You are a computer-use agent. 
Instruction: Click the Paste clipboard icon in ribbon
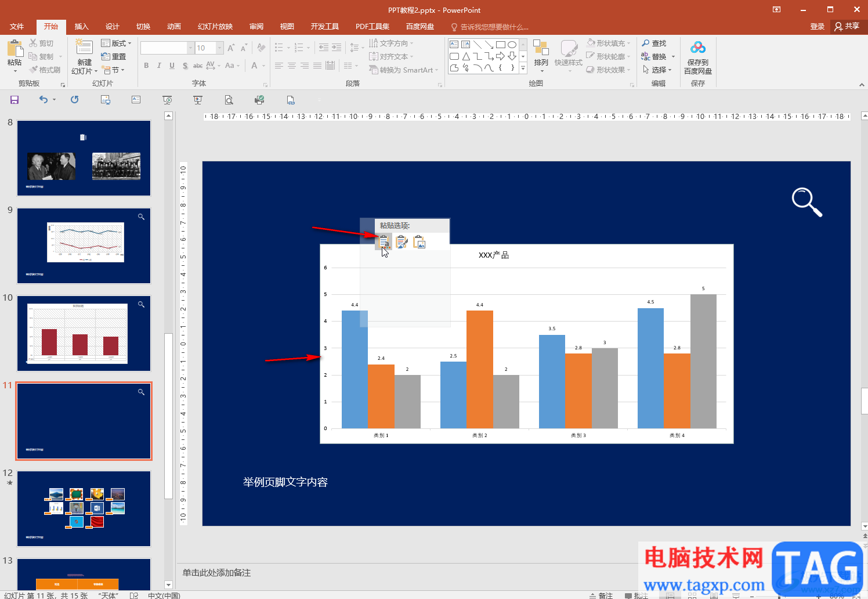click(x=15, y=49)
